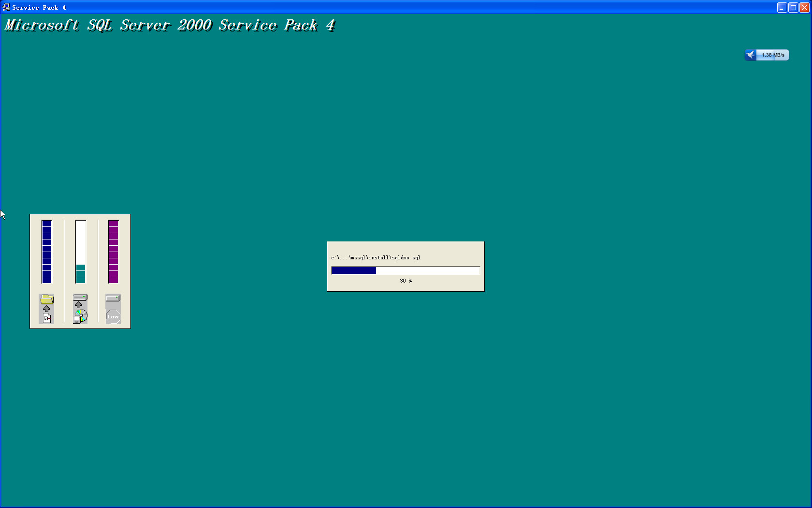The image size is (812, 508).
Task: Click the drive icon above the CD copy graphic
Action: click(x=80, y=297)
